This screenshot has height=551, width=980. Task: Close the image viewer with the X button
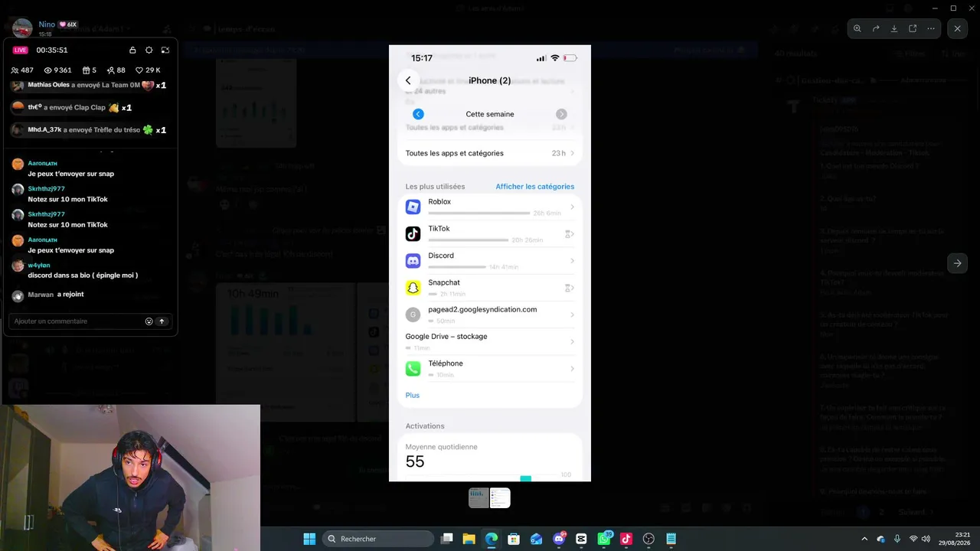point(957,28)
